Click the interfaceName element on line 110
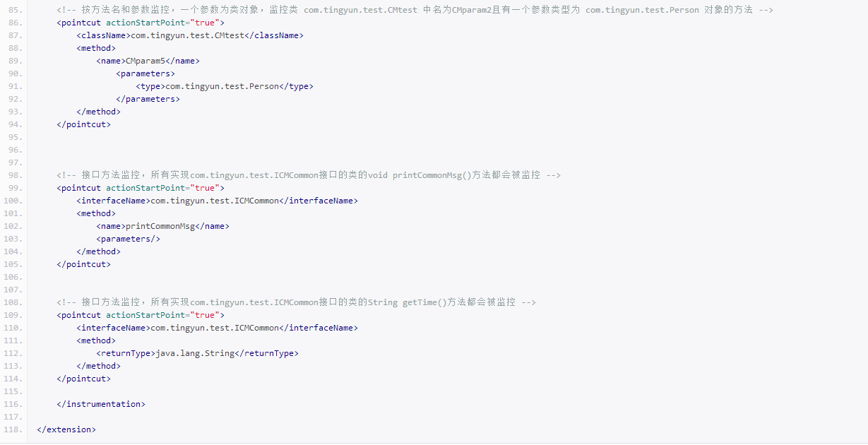Viewport: 868px width, 445px height. click(x=217, y=328)
